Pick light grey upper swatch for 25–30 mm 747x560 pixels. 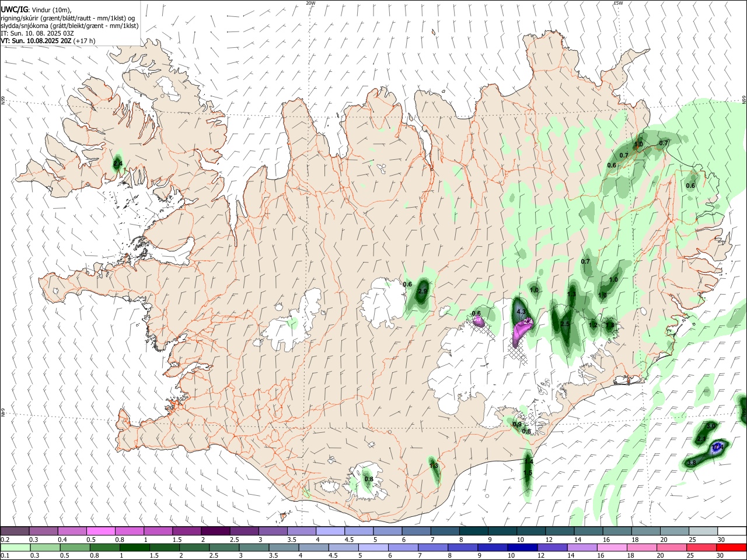[x=704, y=531]
